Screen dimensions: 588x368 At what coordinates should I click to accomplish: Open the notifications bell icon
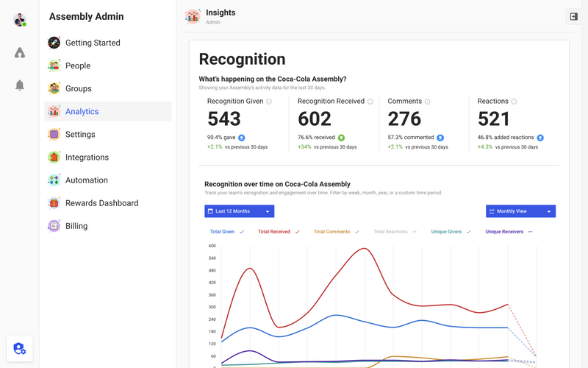point(20,85)
